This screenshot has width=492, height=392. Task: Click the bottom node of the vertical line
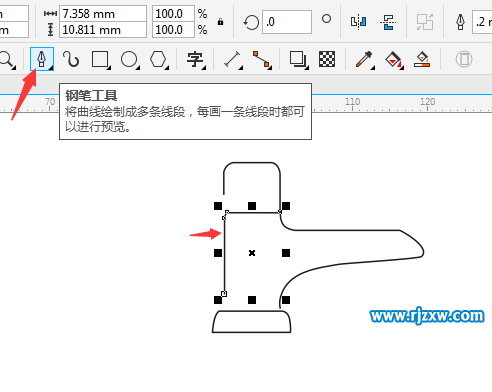(224, 294)
